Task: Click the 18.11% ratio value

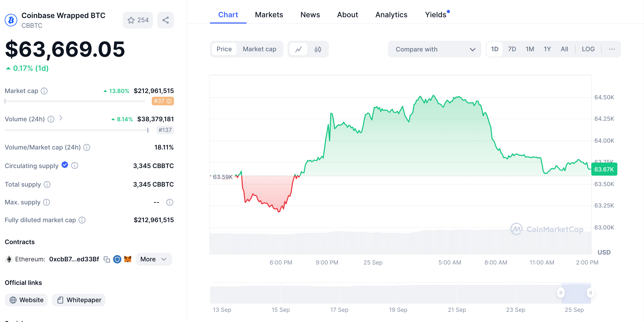Action: (x=164, y=147)
